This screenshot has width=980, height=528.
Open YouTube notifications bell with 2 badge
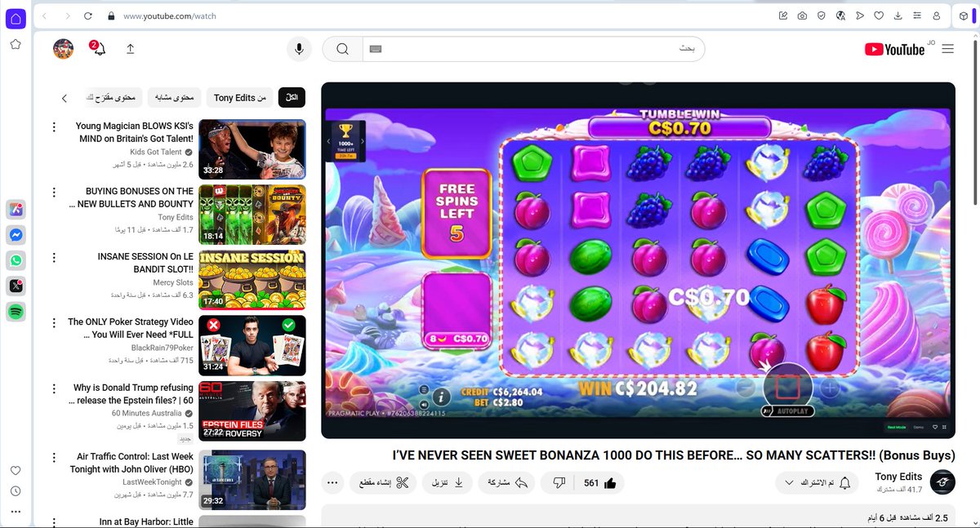98,48
